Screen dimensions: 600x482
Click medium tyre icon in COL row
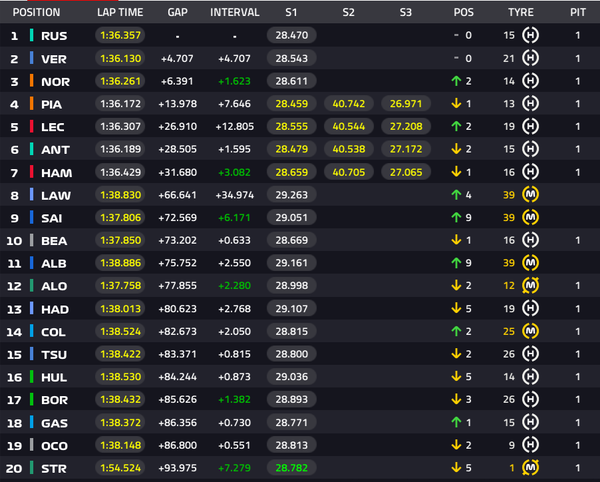tap(530, 331)
